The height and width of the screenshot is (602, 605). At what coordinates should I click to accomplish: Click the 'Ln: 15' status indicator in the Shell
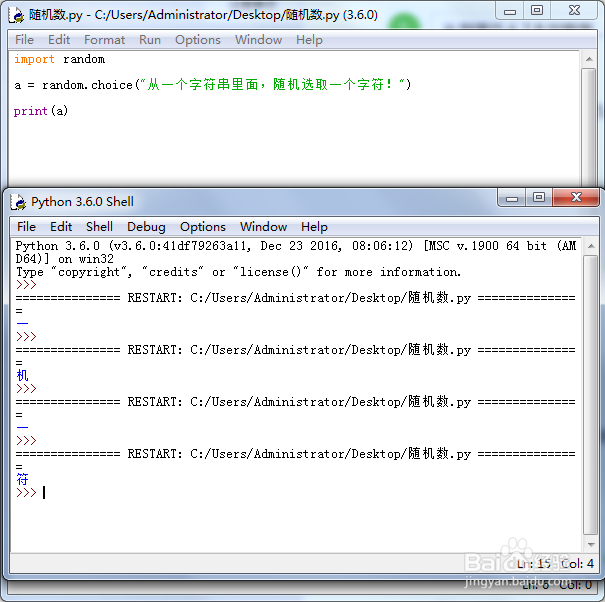(x=534, y=564)
